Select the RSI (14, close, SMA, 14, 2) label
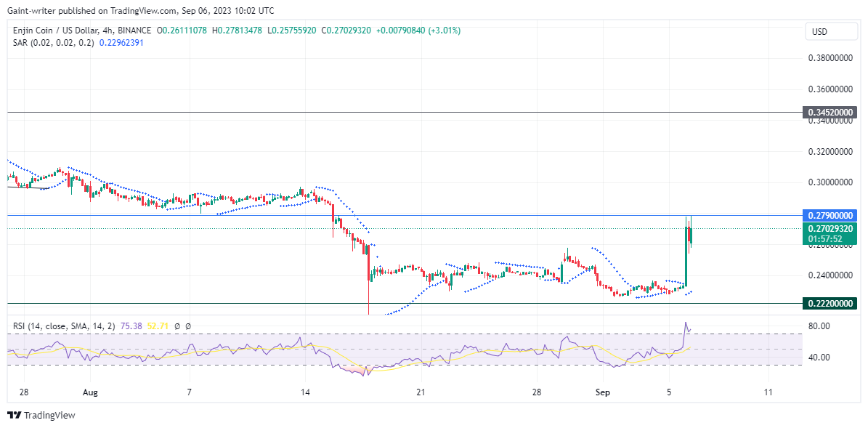 [x=64, y=327]
